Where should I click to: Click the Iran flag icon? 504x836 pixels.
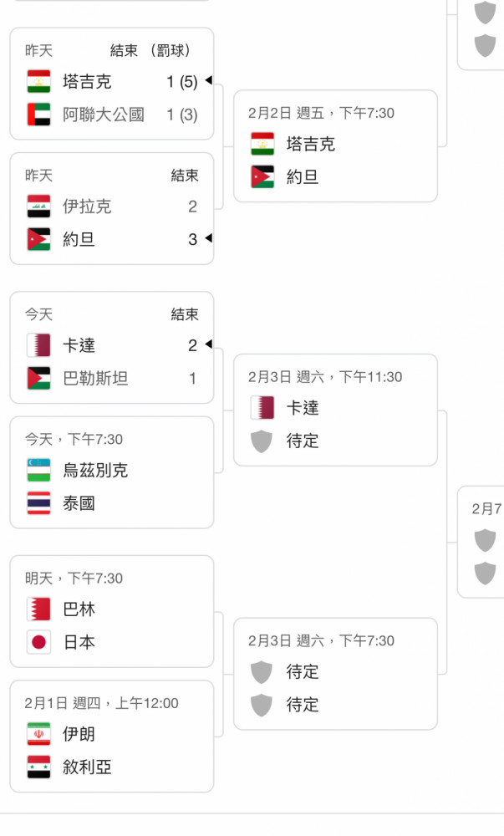39,734
